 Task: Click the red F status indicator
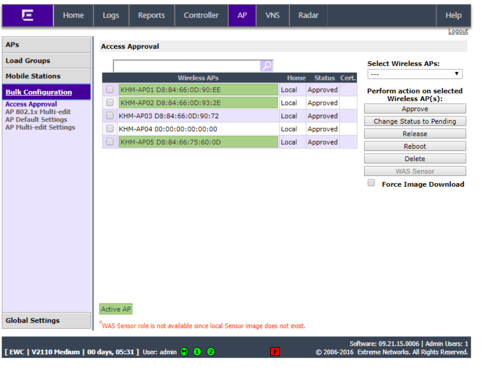tap(275, 352)
